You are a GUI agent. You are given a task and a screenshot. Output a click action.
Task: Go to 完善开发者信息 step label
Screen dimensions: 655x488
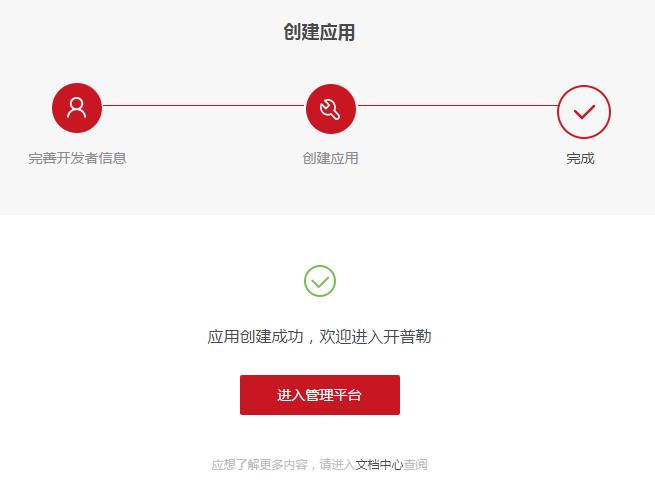tap(77, 158)
